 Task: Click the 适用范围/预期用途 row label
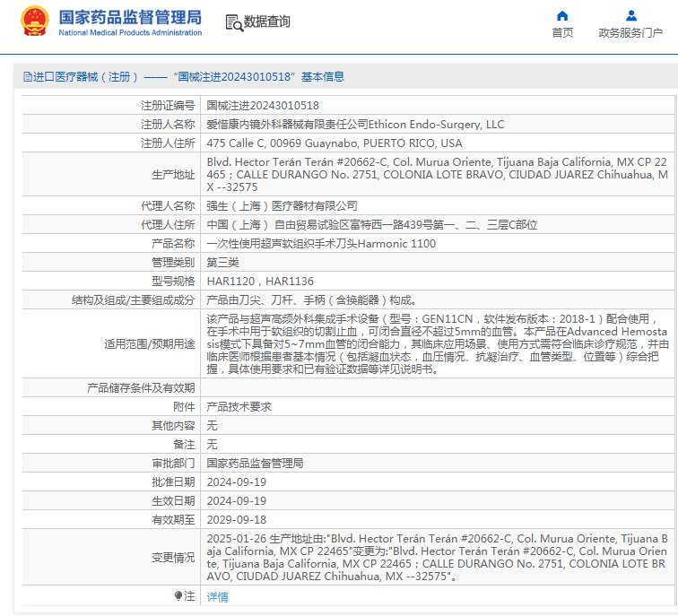click(149, 344)
